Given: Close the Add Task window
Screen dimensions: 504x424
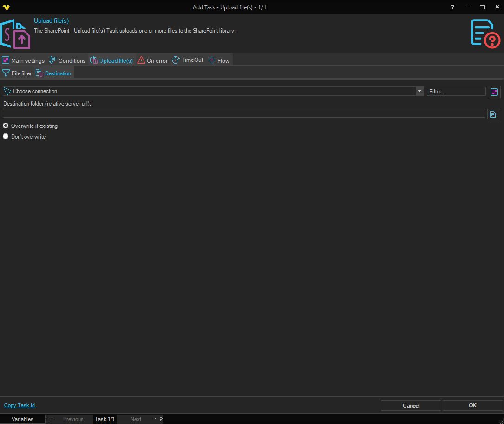Looking at the screenshot, I should [497, 7].
